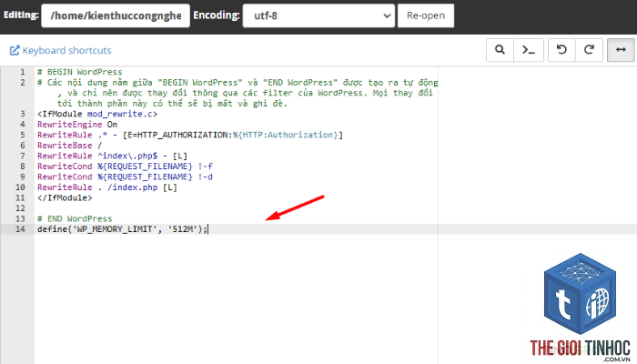
Task: Click the Encoding dropdown chevron arrow
Action: coord(387,15)
